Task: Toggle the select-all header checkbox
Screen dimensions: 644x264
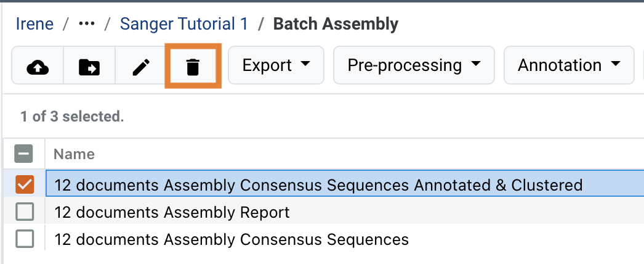Action: tap(25, 154)
